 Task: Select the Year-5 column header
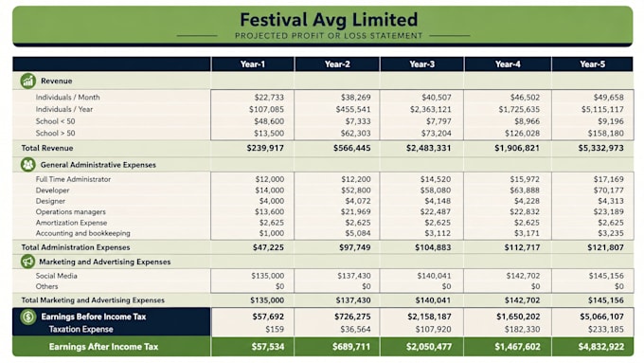pyautogui.click(x=592, y=64)
